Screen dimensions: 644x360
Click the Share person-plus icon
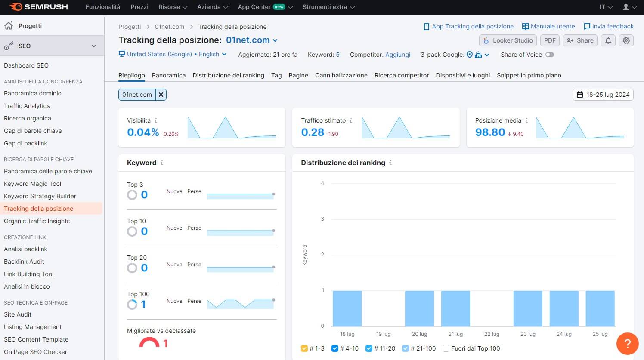point(570,40)
